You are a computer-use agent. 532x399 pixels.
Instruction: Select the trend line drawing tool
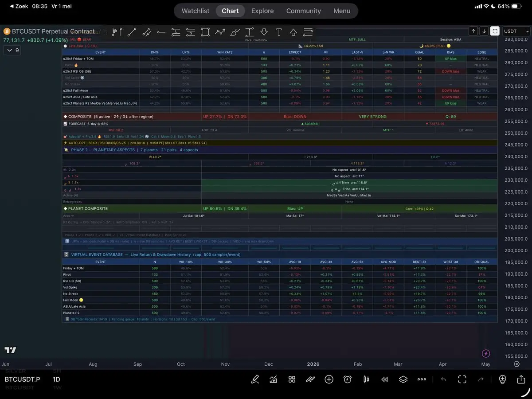(132, 32)
